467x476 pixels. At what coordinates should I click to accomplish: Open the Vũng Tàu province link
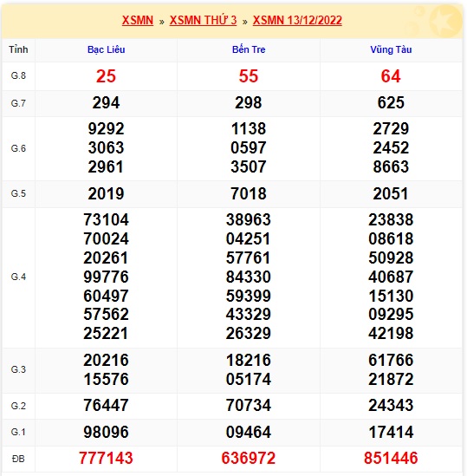391,49
